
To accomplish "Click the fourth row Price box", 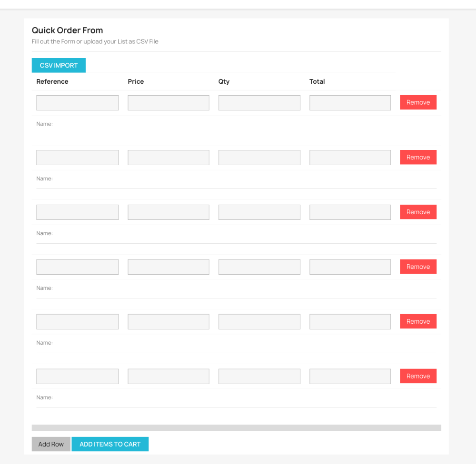I will [x=169, y=267].
